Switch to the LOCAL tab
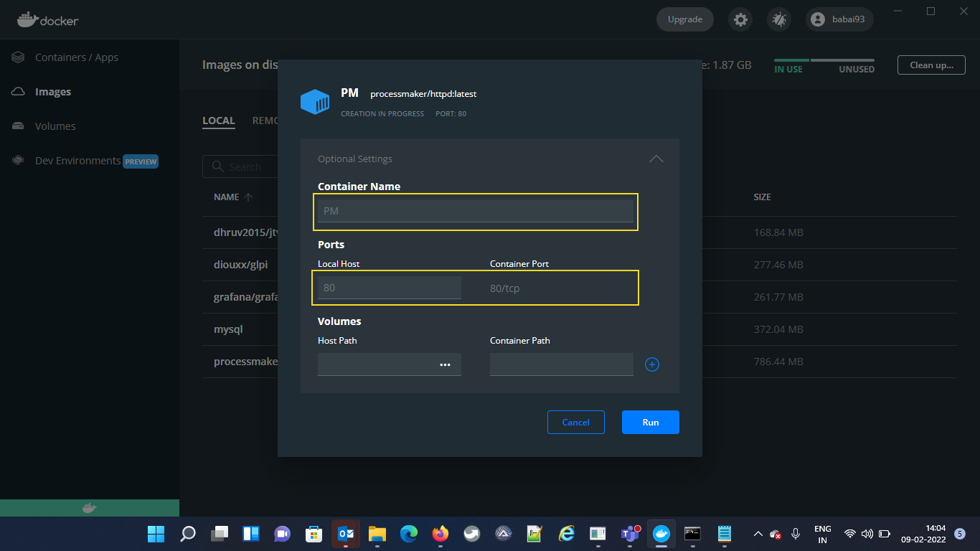 click(219, 121)
